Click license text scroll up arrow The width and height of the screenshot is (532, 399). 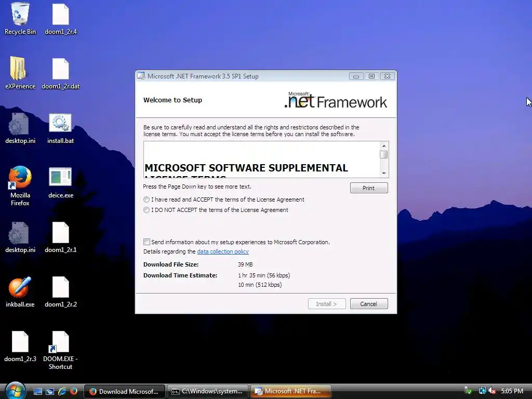tap(384, 146)
